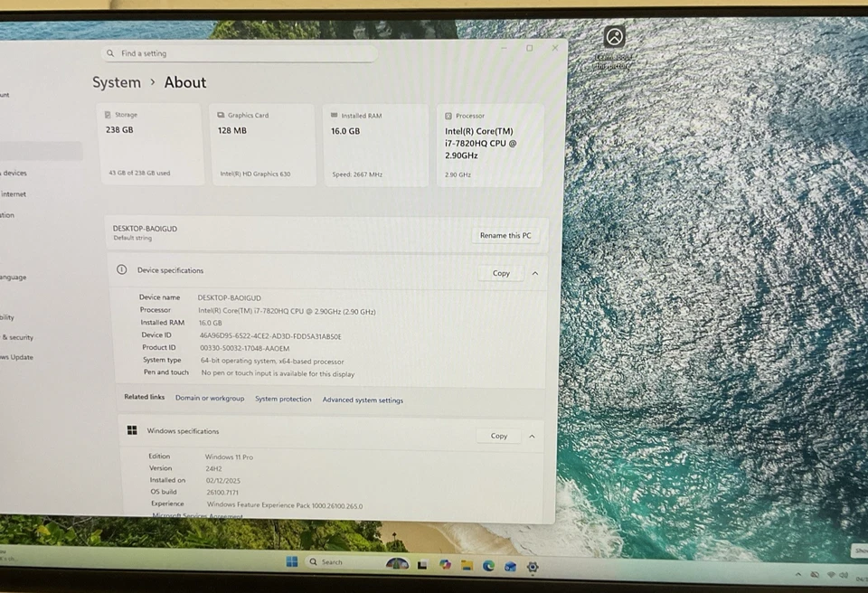The width and height of the screenshot is (868, 593).
Task: Click the Windows 11 Pro edition value
Action: pyautogui.click(x=229, y=457)
